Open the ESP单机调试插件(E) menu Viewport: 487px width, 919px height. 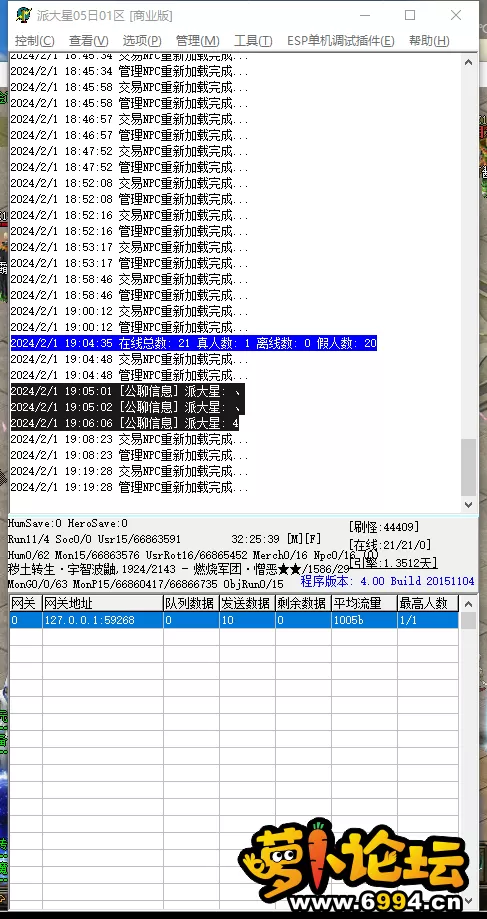coord(340,41)
